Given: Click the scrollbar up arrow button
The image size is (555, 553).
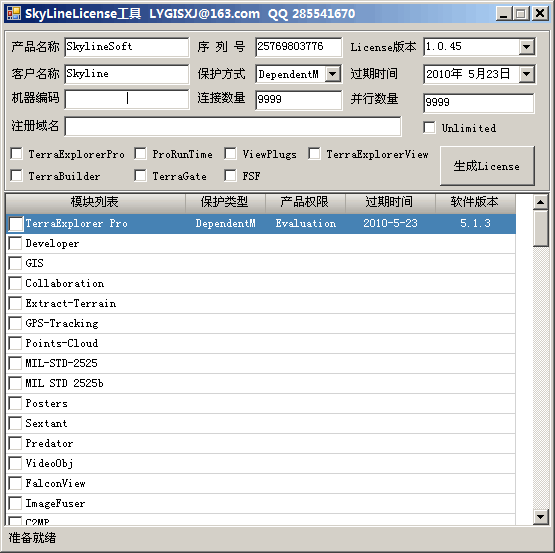Looking at the screenshot, I should 540,202.
